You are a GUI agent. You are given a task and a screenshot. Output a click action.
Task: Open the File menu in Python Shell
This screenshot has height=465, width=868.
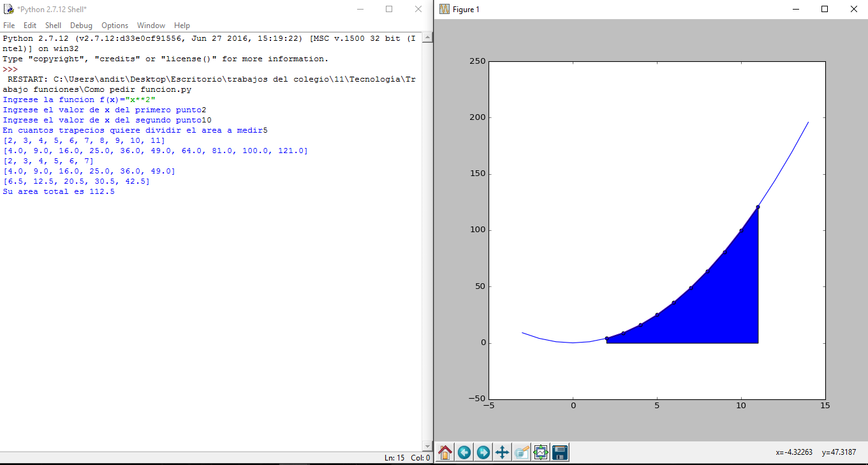click(x=9, y=26)
